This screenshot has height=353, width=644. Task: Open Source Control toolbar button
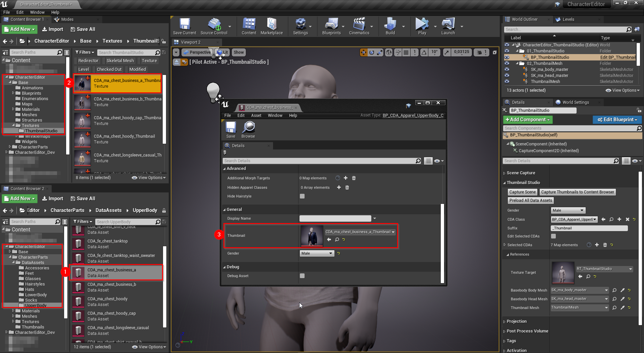214,26
